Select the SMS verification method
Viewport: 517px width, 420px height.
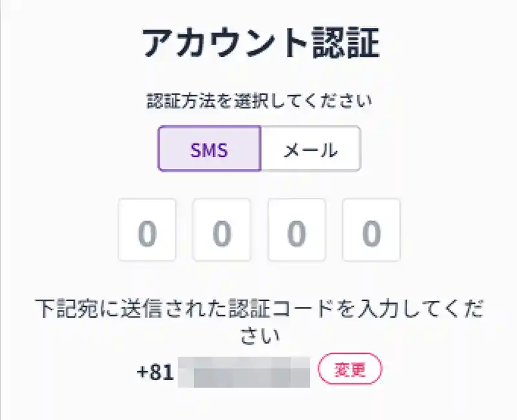click(x=209, y=149)
